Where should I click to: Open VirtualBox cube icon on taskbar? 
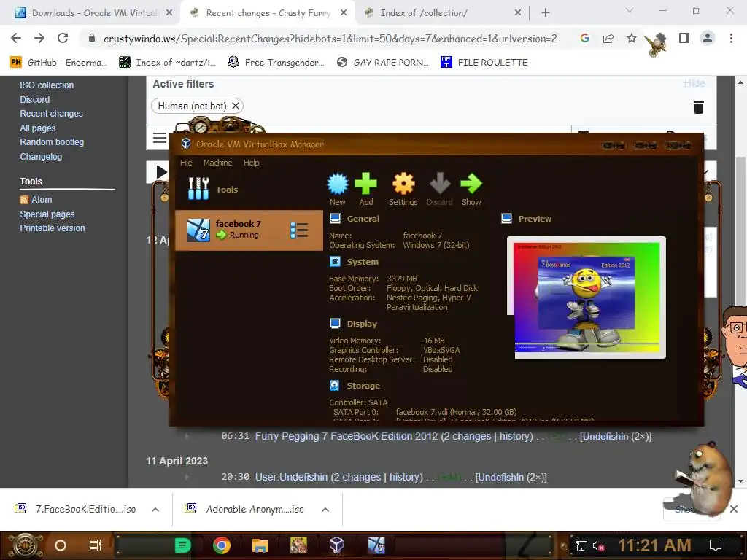[337, 545]
